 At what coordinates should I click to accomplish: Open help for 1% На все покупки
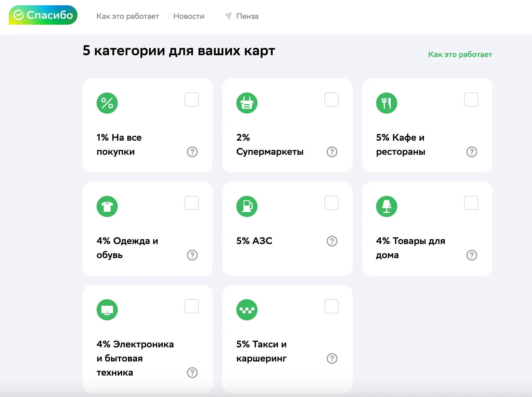coord(192,152)
